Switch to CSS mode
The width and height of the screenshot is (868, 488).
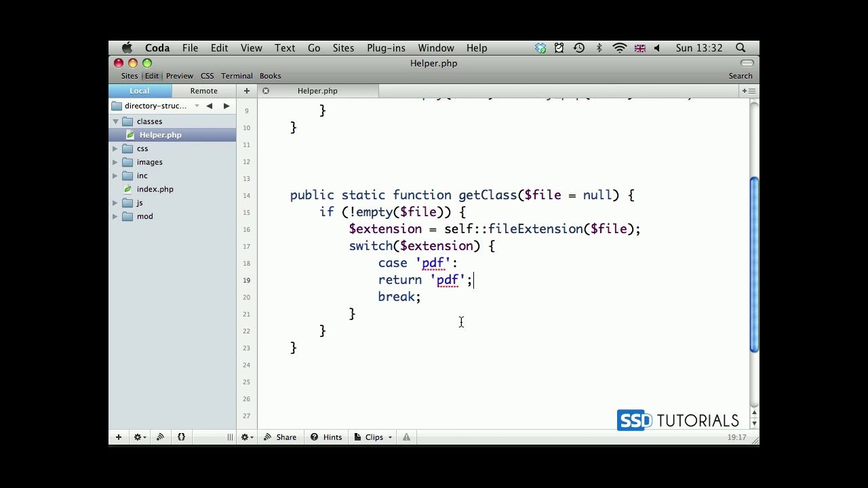pos(207,76)
